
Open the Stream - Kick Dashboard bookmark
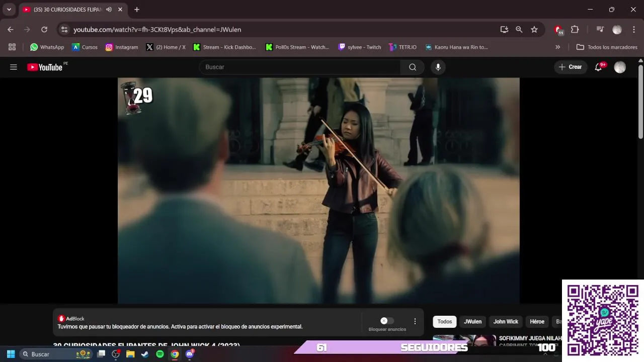[224, 47]
